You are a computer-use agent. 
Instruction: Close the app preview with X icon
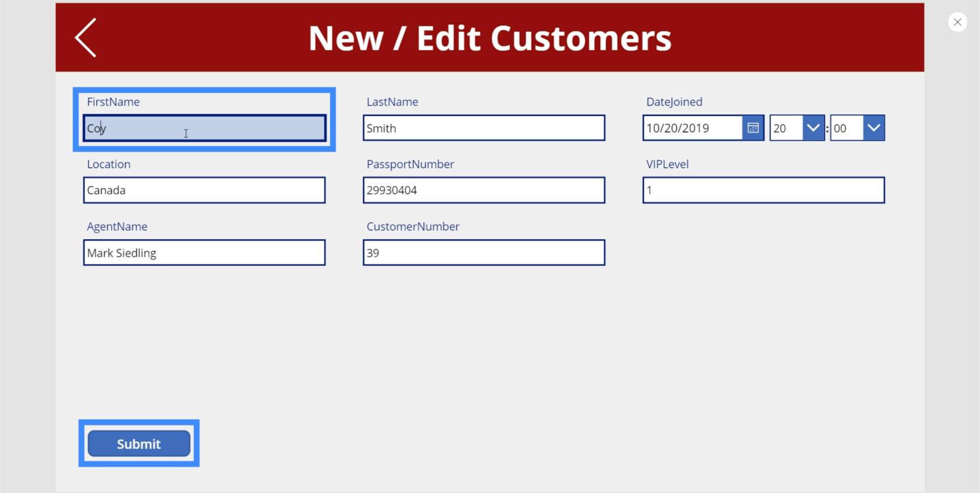[957, 22]
